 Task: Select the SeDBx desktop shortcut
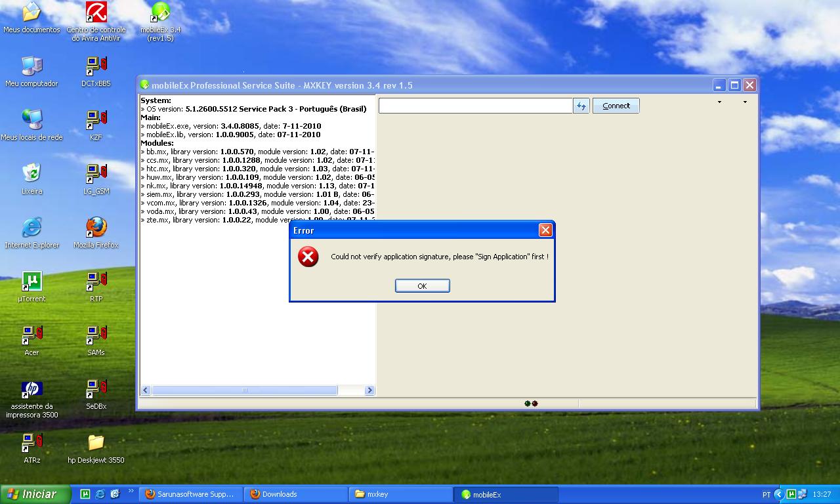[96, 394]
